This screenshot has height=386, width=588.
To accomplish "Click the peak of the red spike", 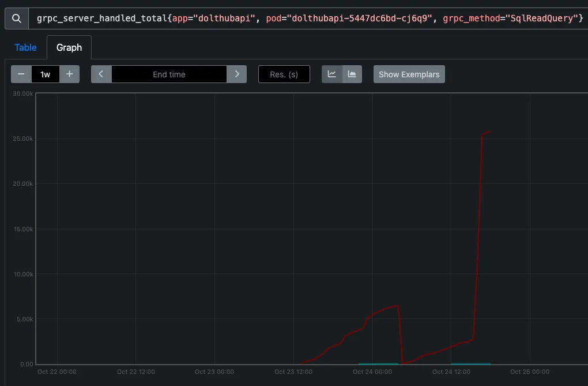I will click(x=489, y=132).
